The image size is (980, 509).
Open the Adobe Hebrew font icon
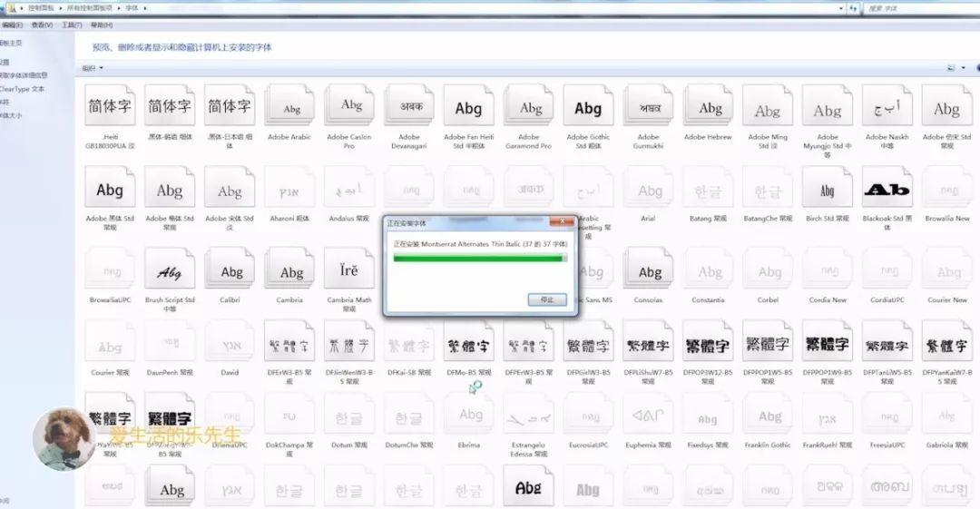(x=708, y=107)
